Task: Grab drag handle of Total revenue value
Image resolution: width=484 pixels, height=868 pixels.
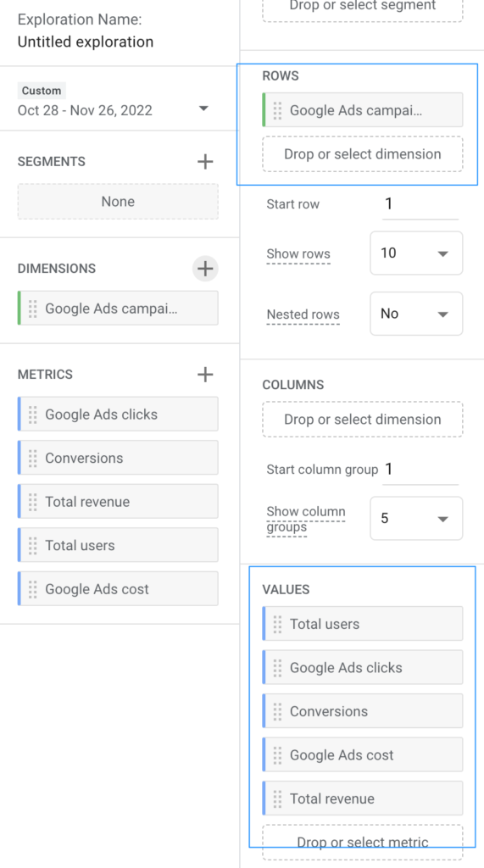Action: tap(277, 798)
